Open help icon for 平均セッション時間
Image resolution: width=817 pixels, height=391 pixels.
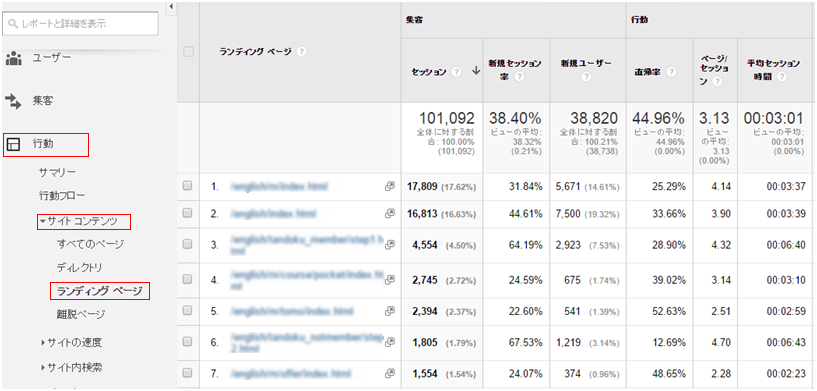[x=782, y=77]
